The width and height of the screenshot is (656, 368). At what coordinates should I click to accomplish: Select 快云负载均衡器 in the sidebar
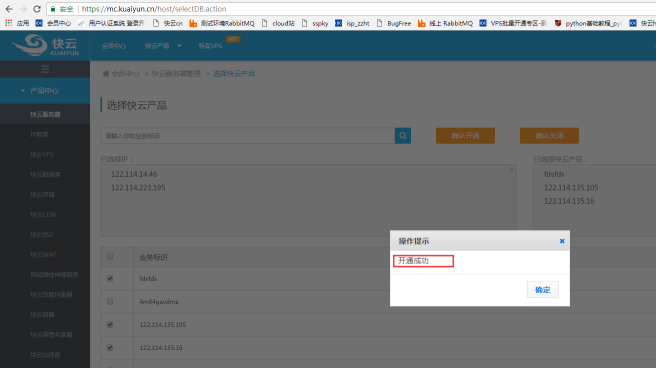(x=51, y=295)
